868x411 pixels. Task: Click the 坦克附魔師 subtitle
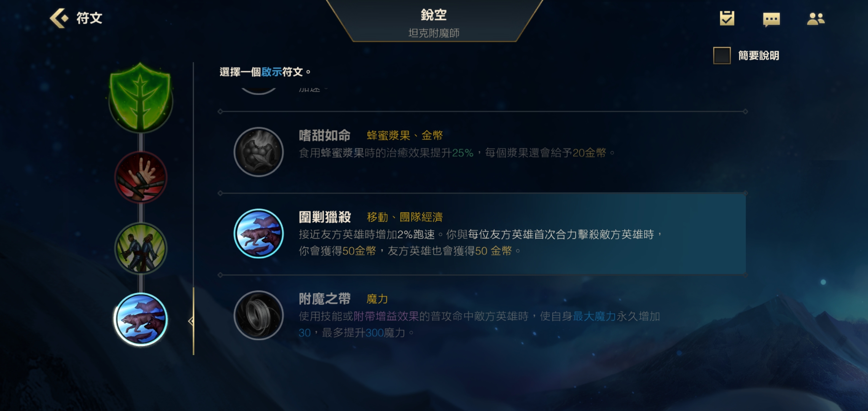point(434,33)
